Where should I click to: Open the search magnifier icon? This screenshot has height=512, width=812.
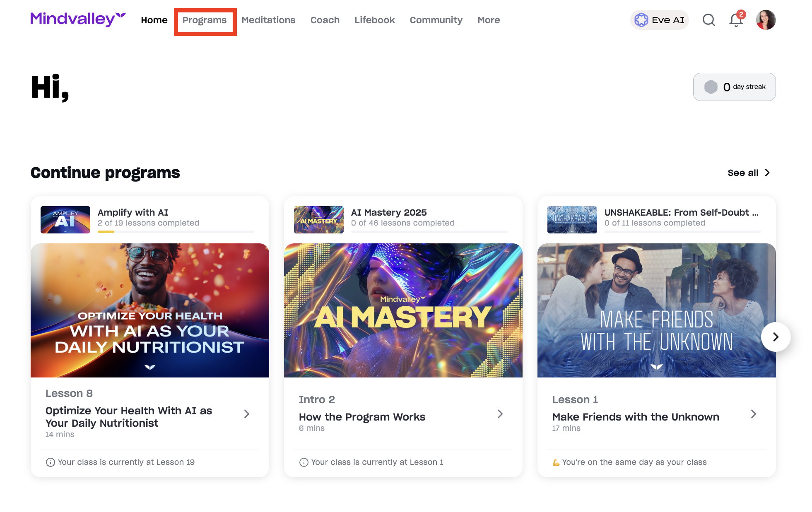[708, 20]
